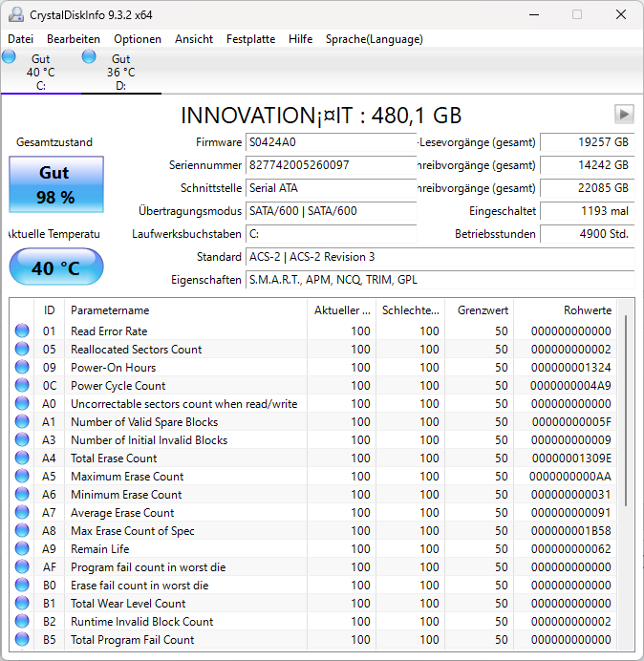Click the CrystalDiskInfo app icon in the title bar

click(16, 14)
